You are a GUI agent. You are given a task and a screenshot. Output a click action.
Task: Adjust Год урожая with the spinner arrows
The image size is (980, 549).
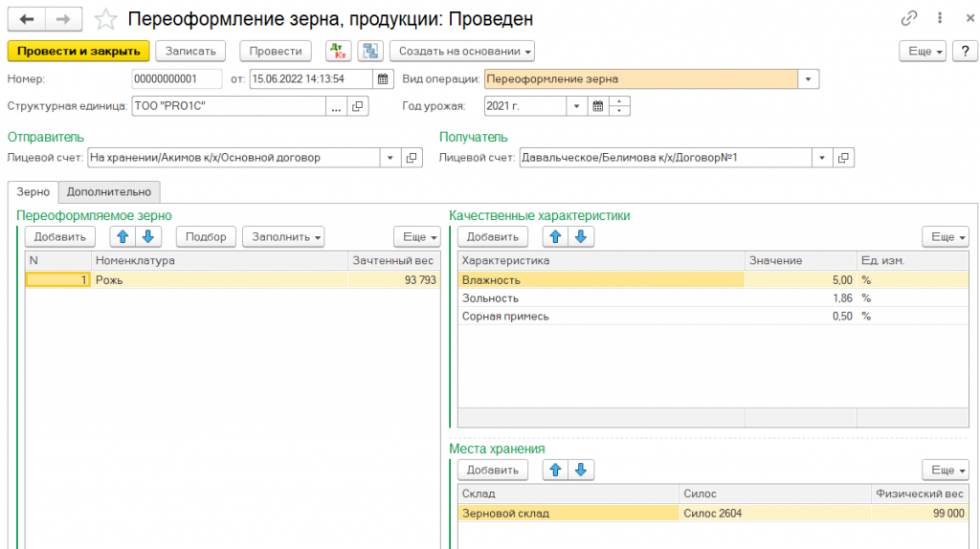(620, 106)
